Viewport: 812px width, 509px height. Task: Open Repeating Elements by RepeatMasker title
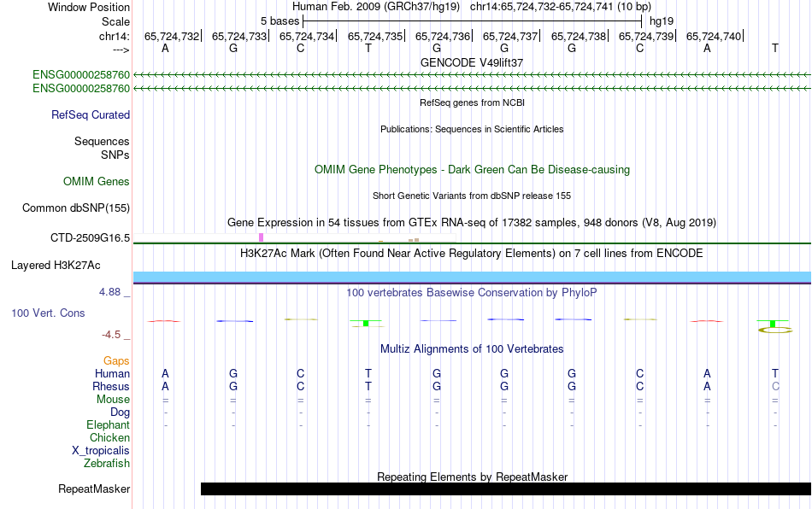[x=472, y=477]
